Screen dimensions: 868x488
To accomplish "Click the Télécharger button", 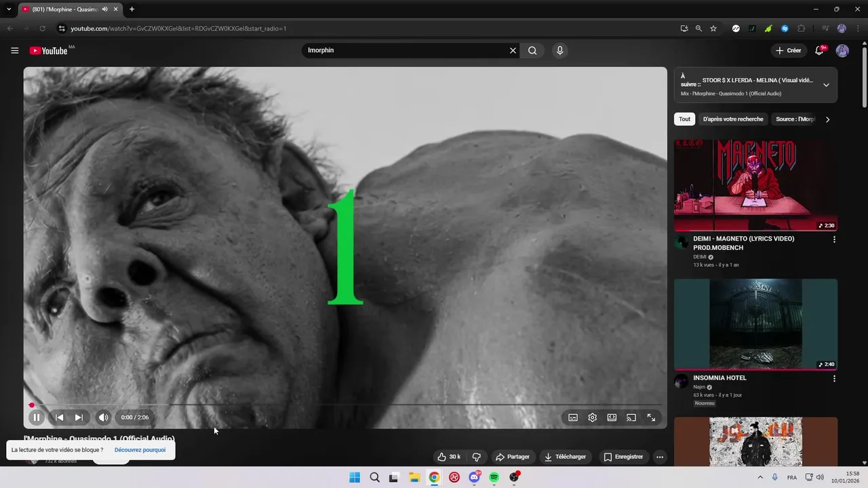I will click(565, 457).
